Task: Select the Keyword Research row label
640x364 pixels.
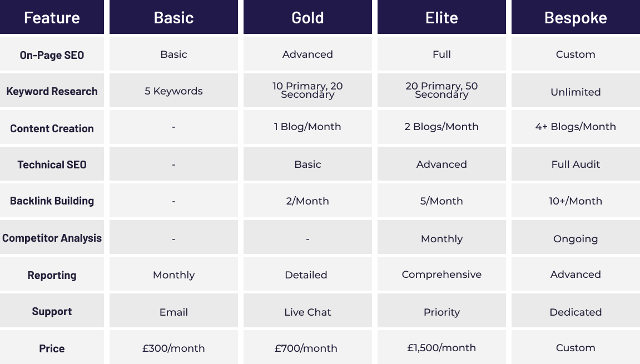Action: coord(52,91)
